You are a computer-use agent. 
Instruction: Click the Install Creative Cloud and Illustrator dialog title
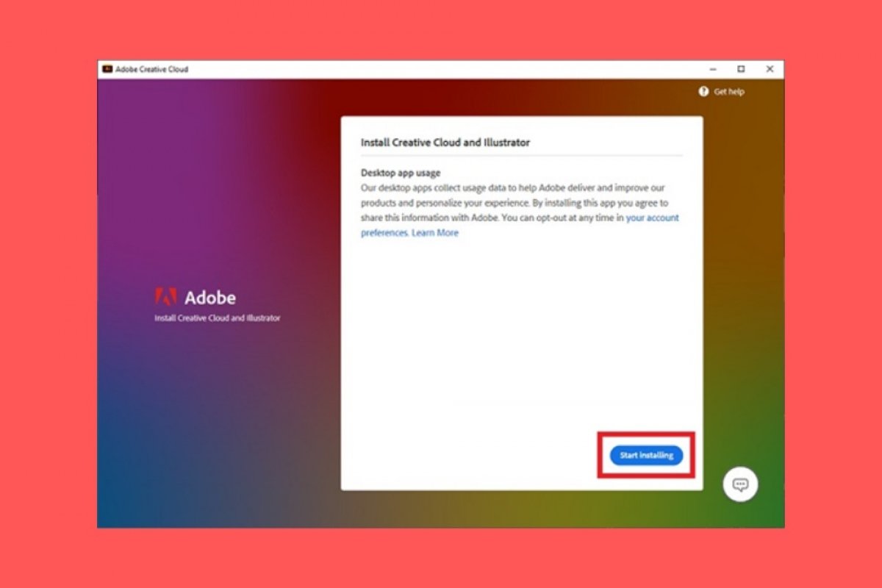pos(445,143)
